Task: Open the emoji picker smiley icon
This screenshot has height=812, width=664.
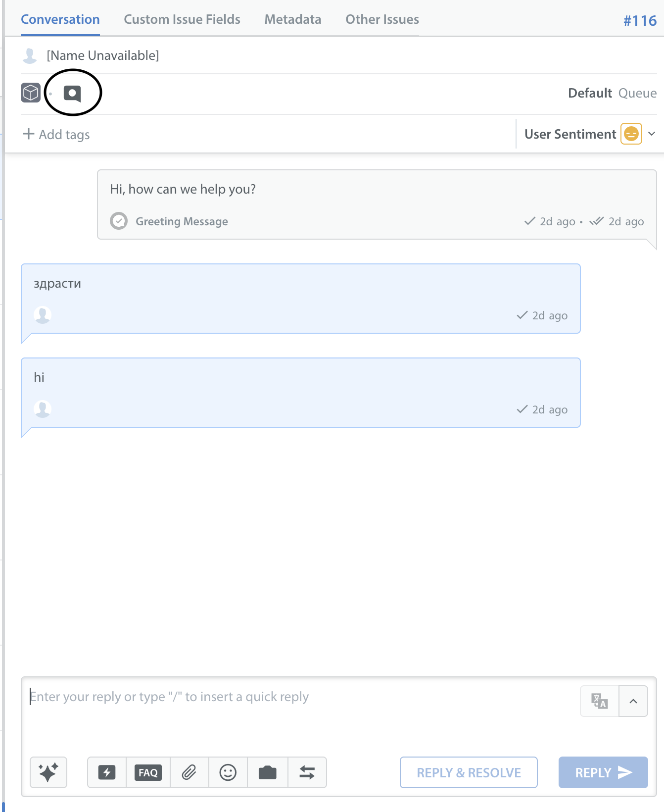Action: (228, 772)
